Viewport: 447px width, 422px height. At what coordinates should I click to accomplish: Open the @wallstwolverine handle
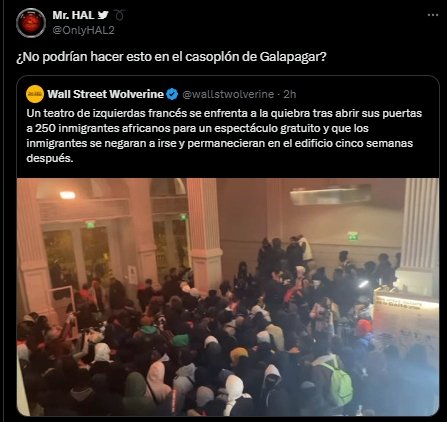coord(228,94)
